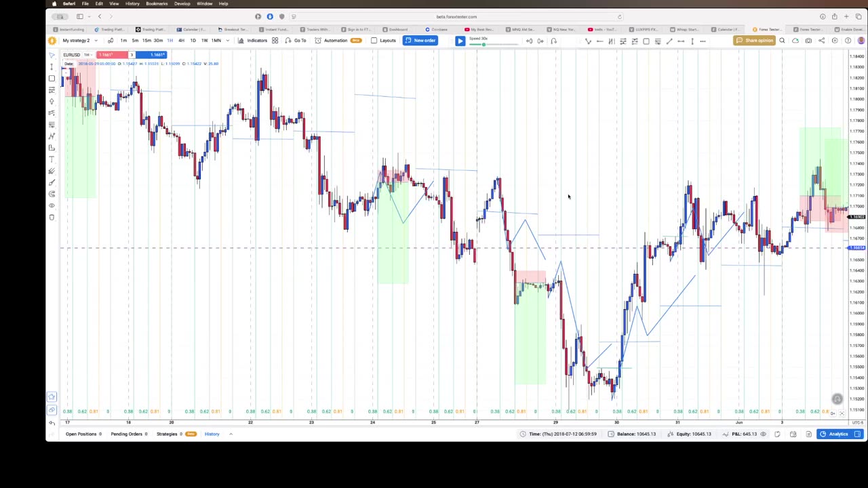Click the jump-to-end curved arrow icon
Screen dimensions: 868x488
[553, 41]
